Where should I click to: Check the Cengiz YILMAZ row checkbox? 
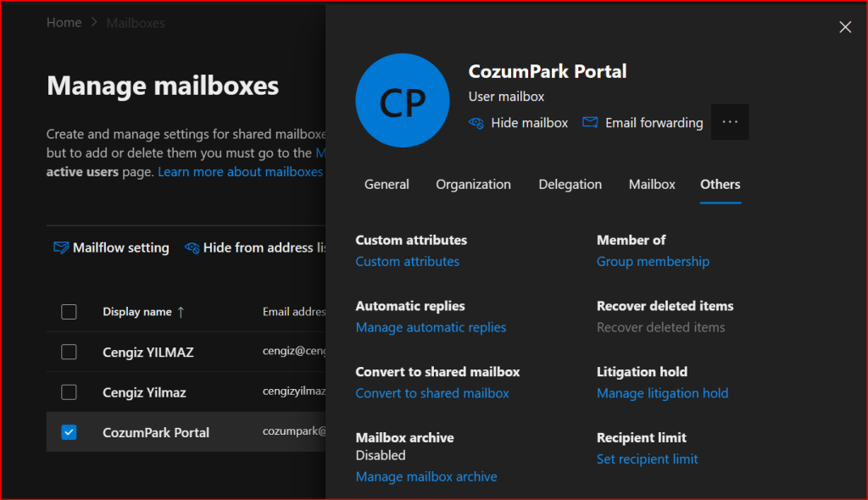(69, 352)
